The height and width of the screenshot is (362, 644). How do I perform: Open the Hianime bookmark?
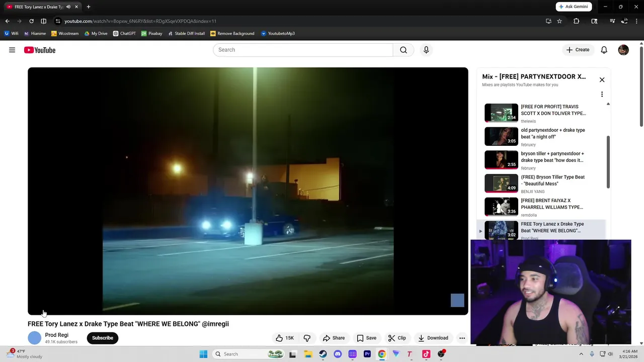pos(35,34)
